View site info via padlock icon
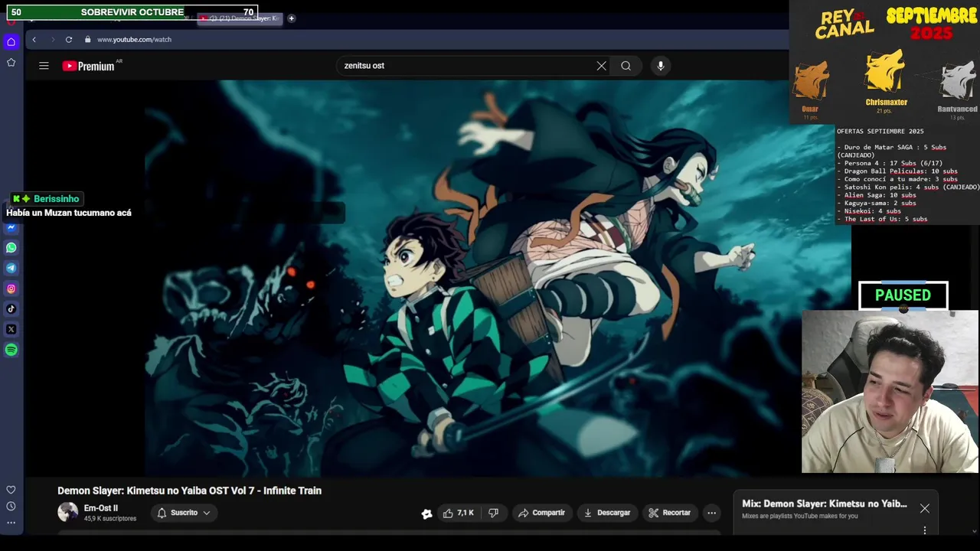Screen dimensions: 980x551 tap(87, 39)
